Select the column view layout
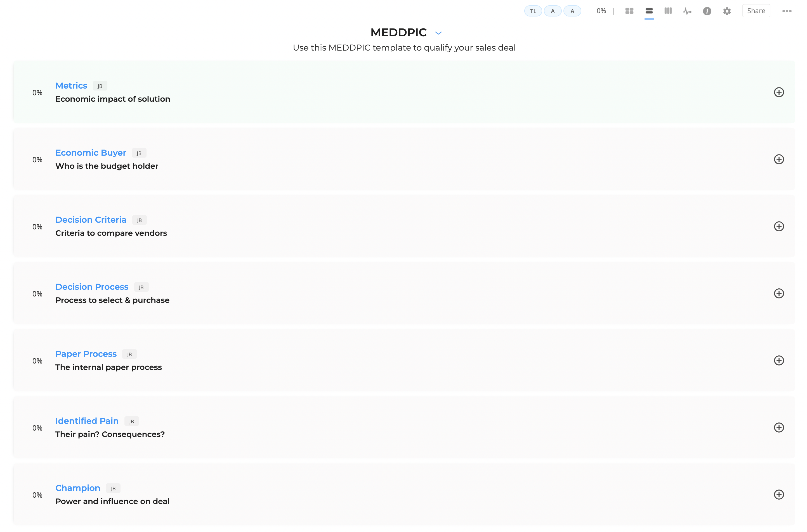The width and height of the screenshot is (807, 532). (x=667, y=11)
